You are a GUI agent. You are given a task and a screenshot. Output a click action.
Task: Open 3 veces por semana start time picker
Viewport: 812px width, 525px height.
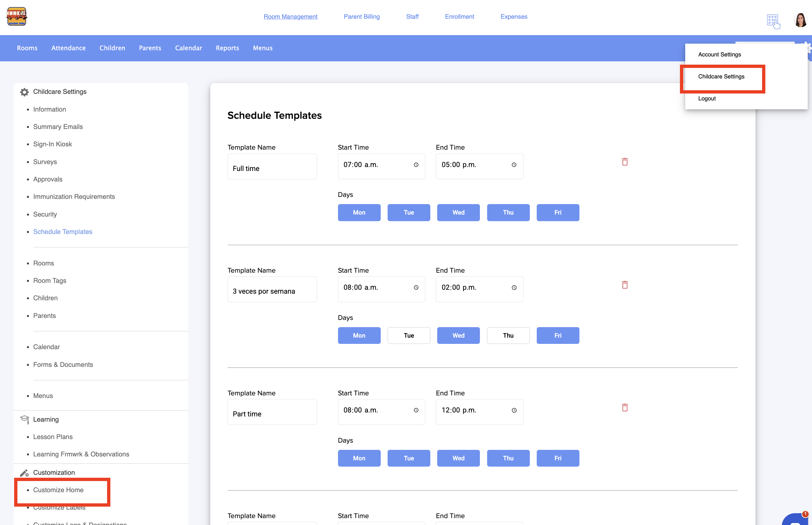coord(416,287)
